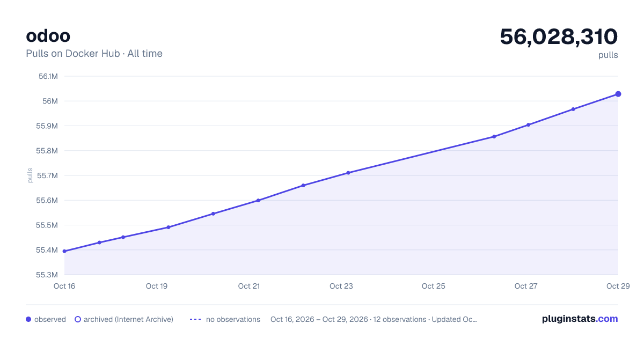Select the data point near Oct 19

click(x=169, y=227)
